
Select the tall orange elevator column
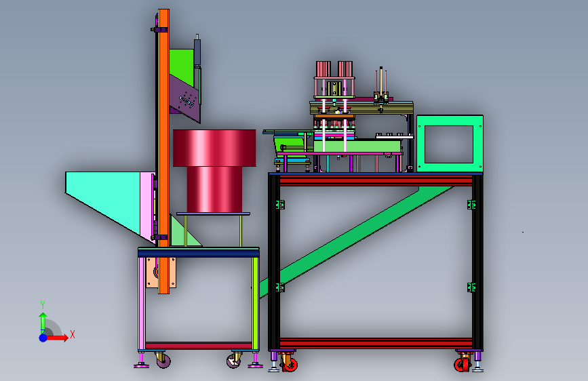coord(163,150)
